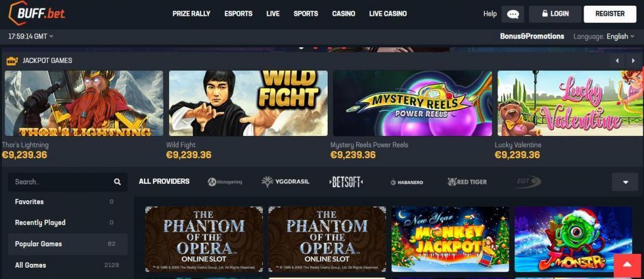Filter by Red Tiger provider logo

[467, 182]
